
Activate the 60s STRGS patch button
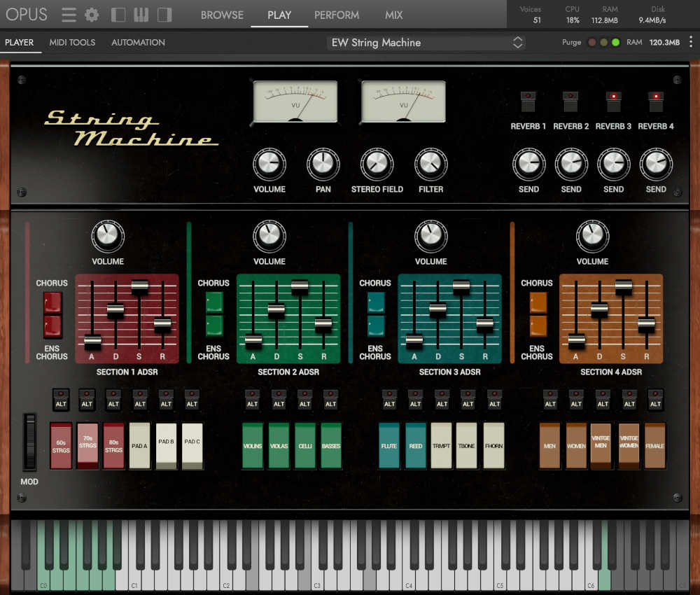tap(61, 445)
